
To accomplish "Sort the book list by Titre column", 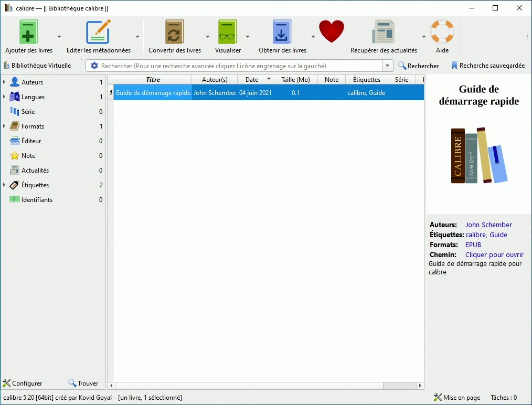I will click(x=153, y=80).
